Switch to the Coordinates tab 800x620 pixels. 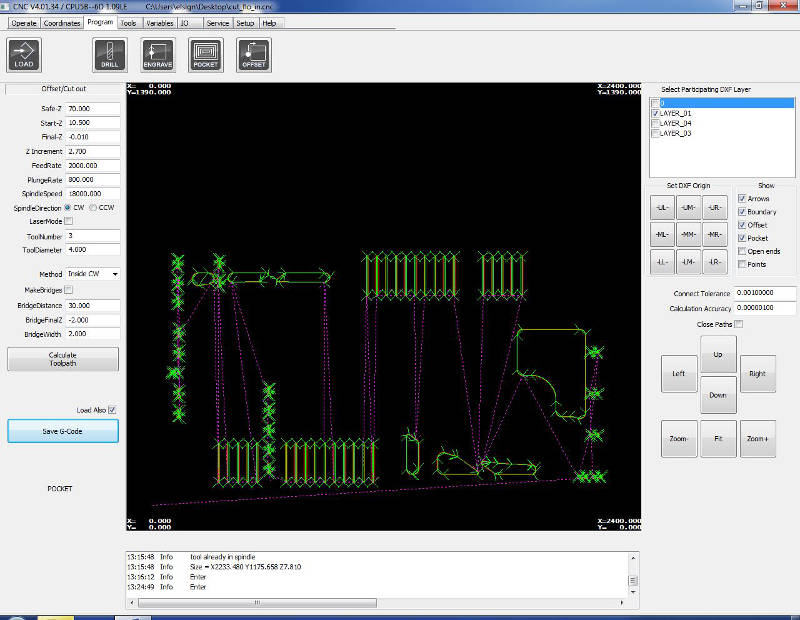pyautogui.click(x=62, y=22)
